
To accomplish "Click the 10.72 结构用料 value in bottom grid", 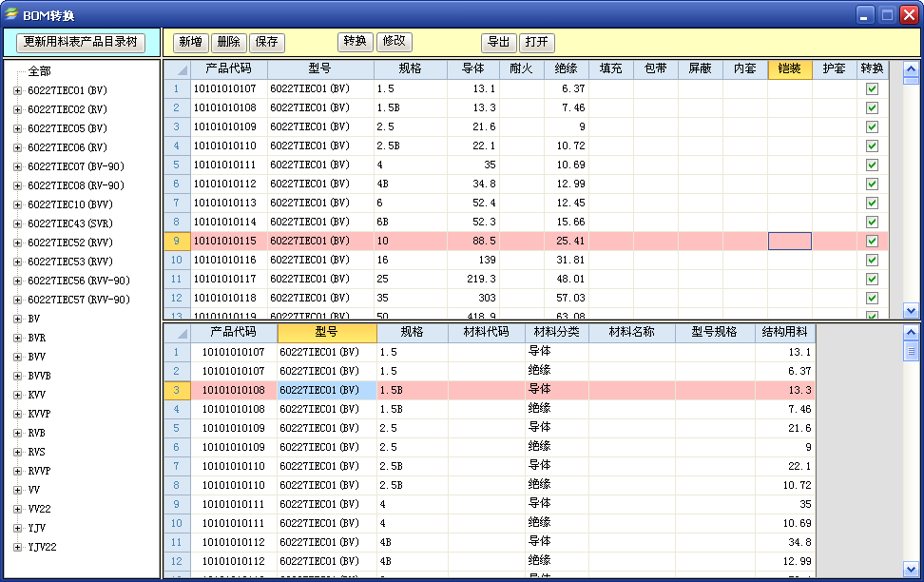I will (x=798, y=485).
